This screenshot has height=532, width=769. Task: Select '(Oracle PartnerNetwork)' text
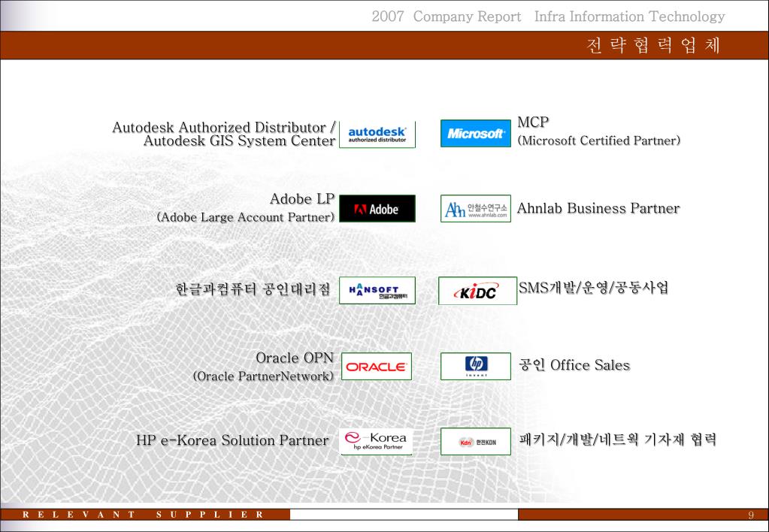point(263,376)
